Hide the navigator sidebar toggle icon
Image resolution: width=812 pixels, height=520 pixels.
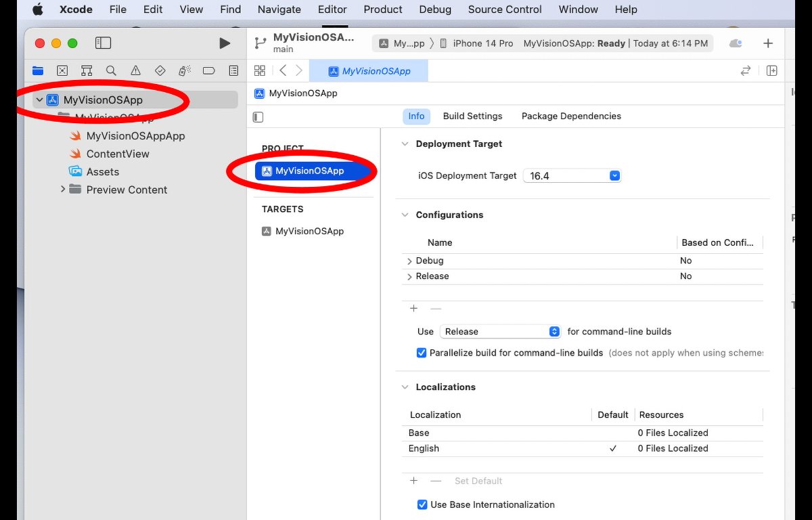103,43
